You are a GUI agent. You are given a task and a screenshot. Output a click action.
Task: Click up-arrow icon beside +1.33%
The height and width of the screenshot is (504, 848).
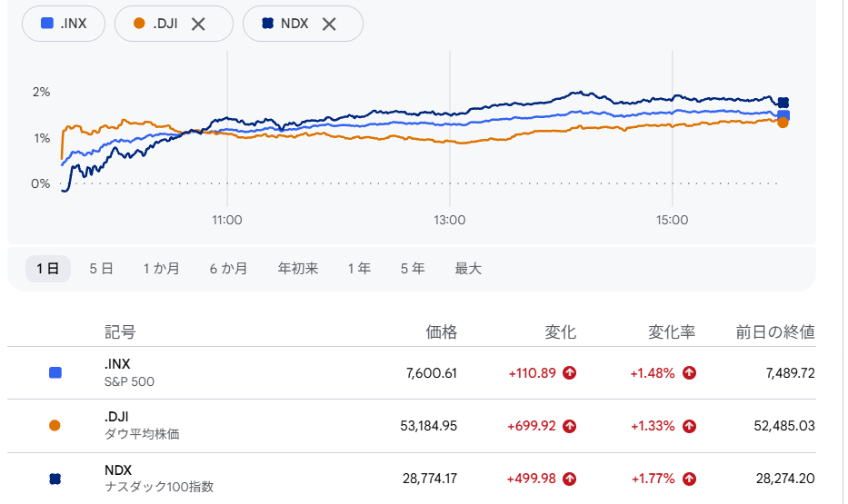689,426
